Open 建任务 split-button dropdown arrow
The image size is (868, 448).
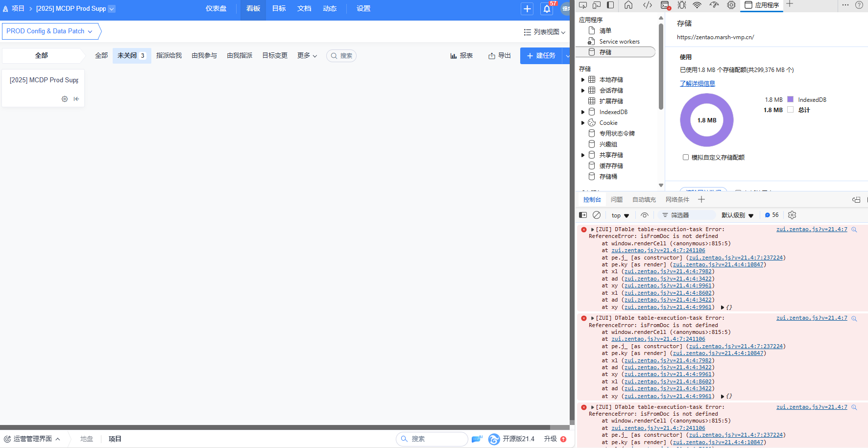567,56
